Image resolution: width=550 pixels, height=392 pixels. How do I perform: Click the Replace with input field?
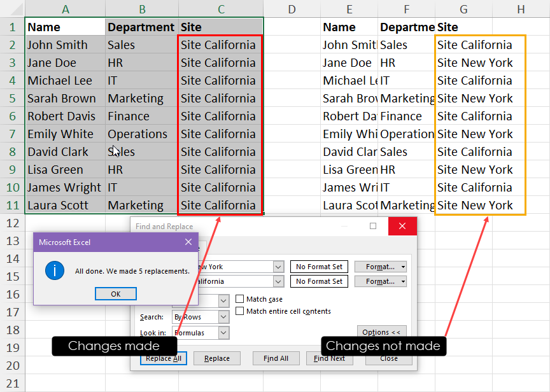pos(235,281)
